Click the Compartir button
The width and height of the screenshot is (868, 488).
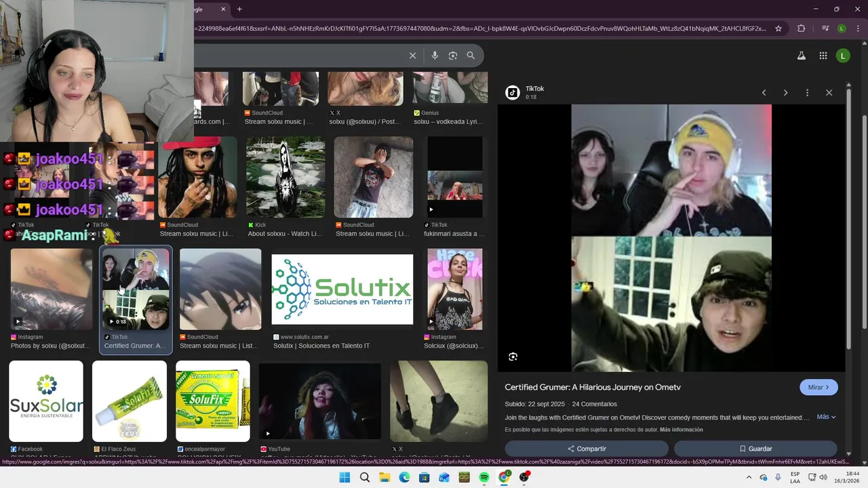coord(587,449)
